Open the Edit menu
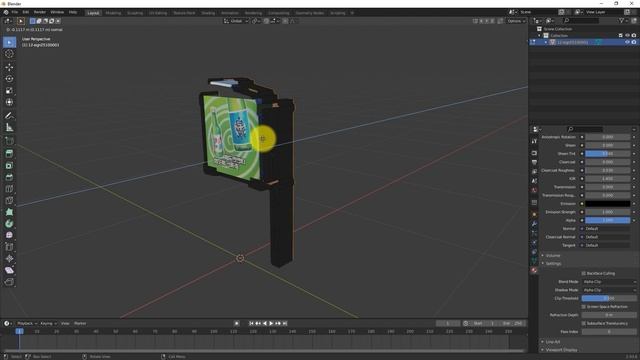This screenshot has height=360, width=640. coord(26,12)
